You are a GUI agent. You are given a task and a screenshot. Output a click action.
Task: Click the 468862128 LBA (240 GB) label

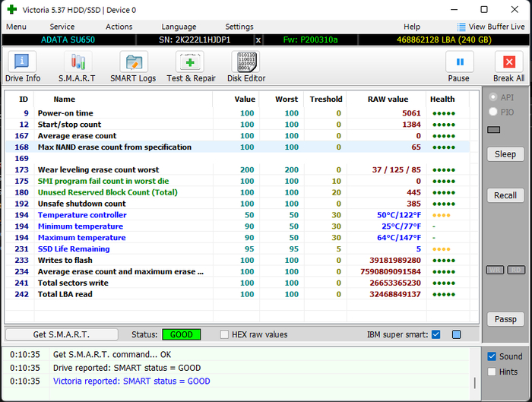coord(444,40)
